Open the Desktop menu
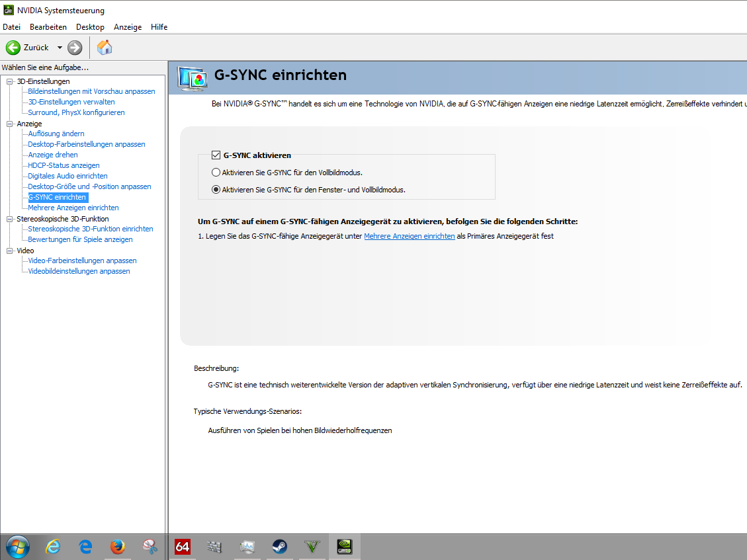747x560 pixels. coord(90,27)
